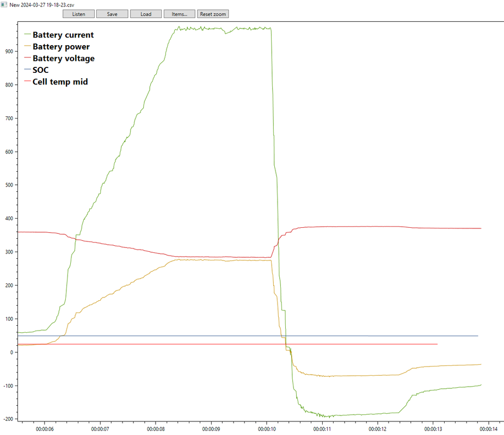The height and width of the screenshot is (435, 504).
Task: Click the 00:00:09 time axis label
Action: tap(211, 429)
